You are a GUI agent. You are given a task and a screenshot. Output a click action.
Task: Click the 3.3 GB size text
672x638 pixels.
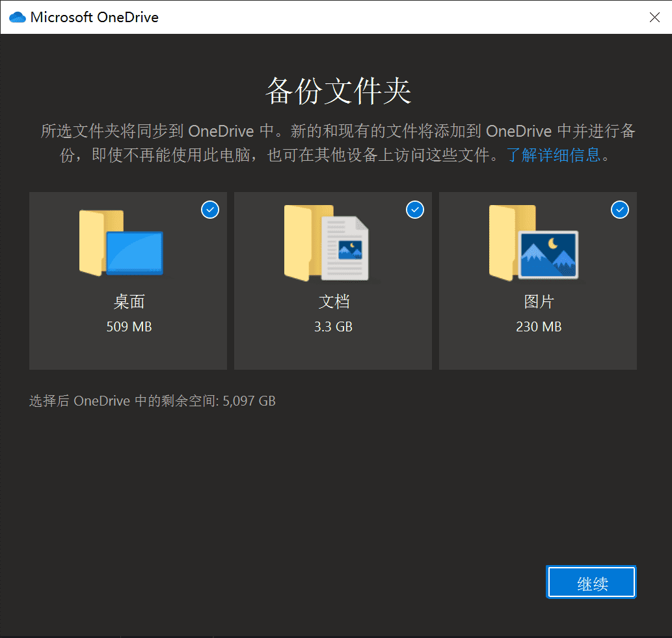tap(333, 327)
